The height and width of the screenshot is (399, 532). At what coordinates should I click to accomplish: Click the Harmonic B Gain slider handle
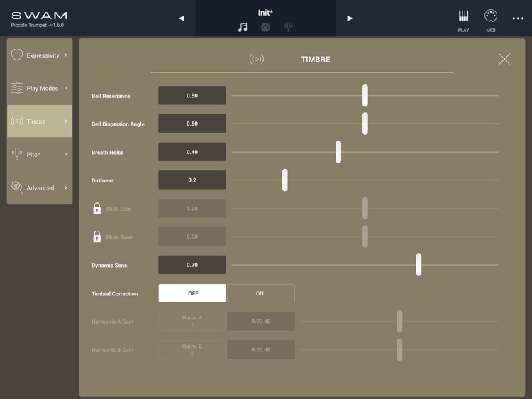[x=399, y=350]
